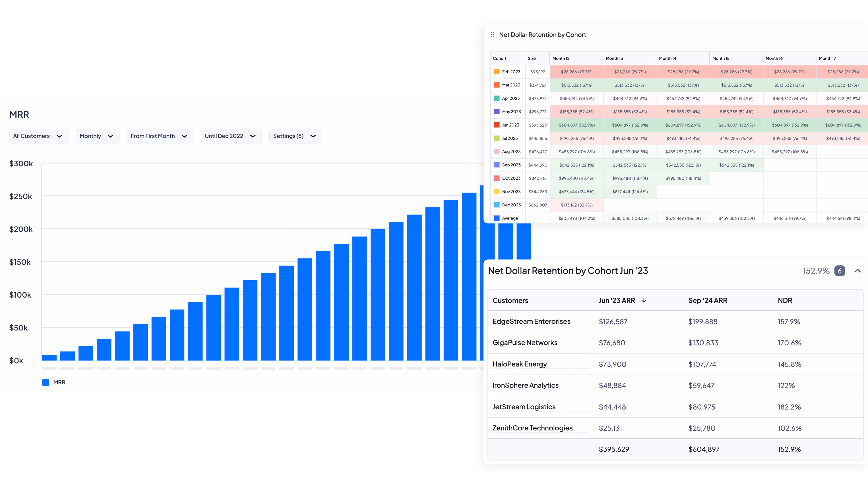Screen dimensions: 868x489
Task: Click the Jun 2023 cohort red swatch
Action: [x=497, y=125]
